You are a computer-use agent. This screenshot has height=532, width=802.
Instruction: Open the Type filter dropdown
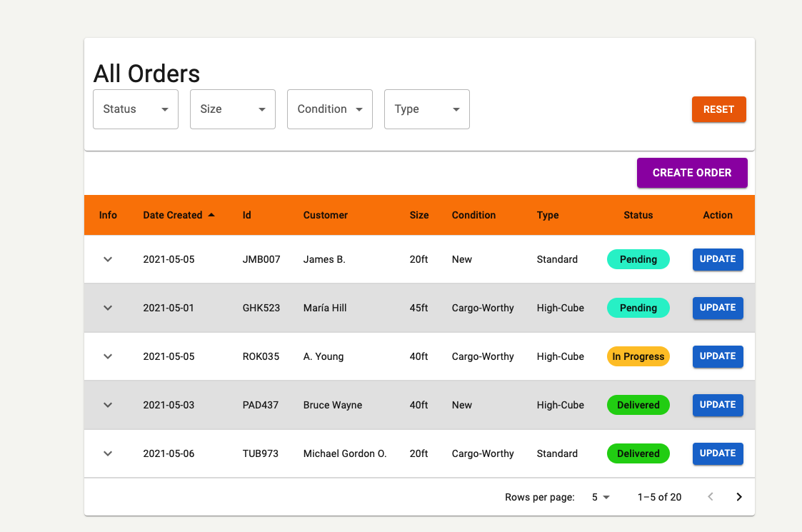tap(427, 109)
